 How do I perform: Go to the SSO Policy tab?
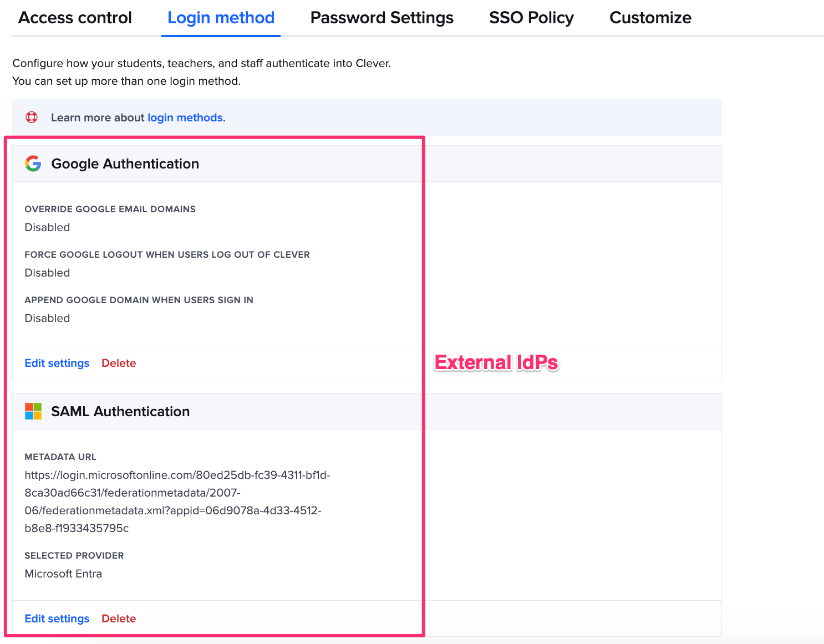click(x=531, y=18)
